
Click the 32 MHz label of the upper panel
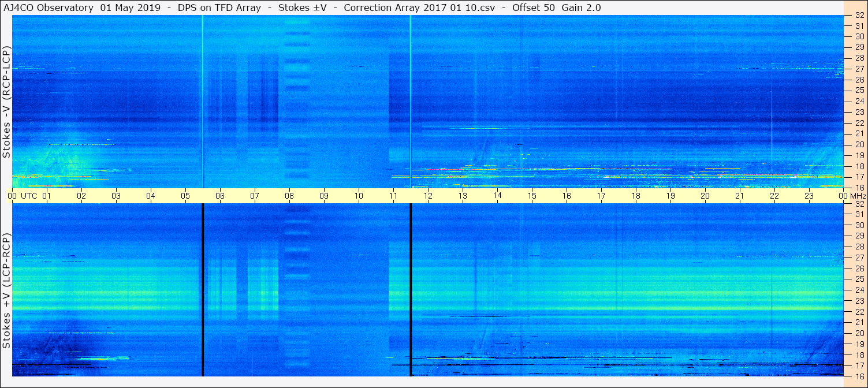click(x=859, y=16)
